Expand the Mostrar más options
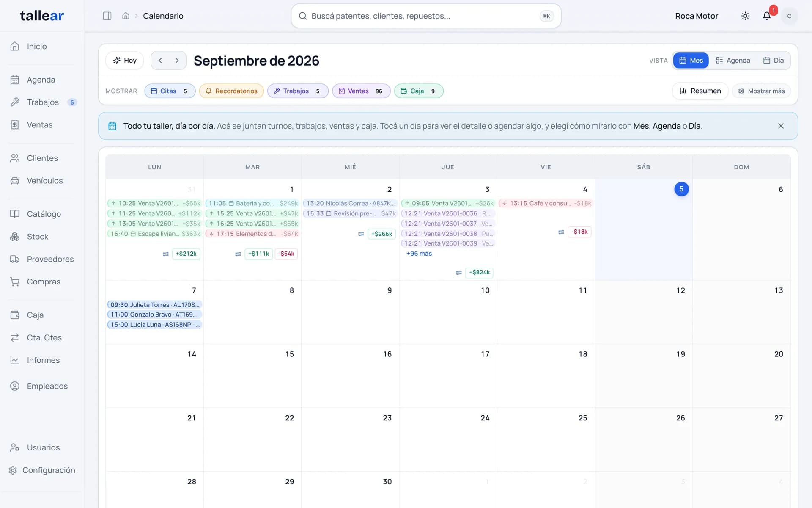The width and height of the screenshot is (812, 508). pos(761,91)
